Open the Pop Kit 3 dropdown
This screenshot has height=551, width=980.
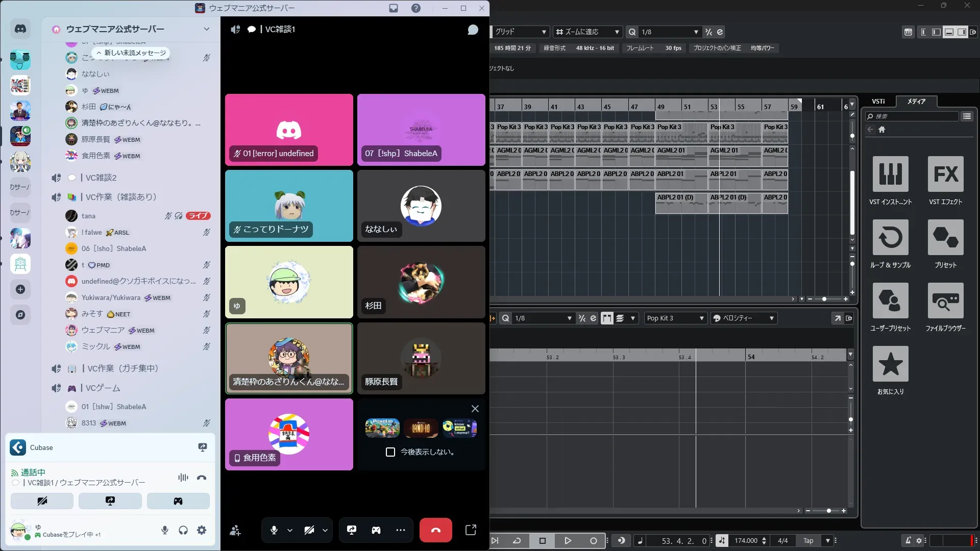coord(675,318)
